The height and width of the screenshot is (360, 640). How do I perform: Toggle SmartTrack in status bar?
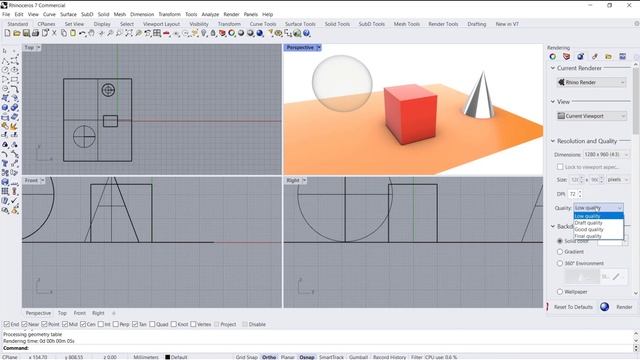coord(331,357)
